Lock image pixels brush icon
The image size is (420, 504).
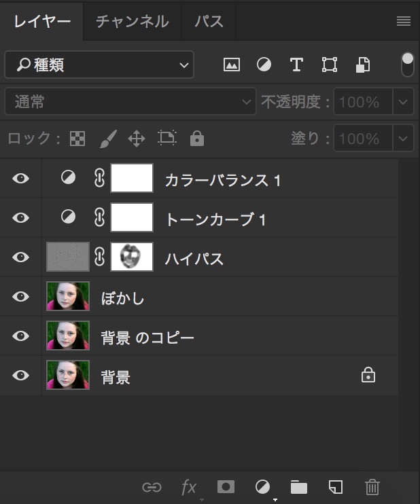(x=108, y=139)
